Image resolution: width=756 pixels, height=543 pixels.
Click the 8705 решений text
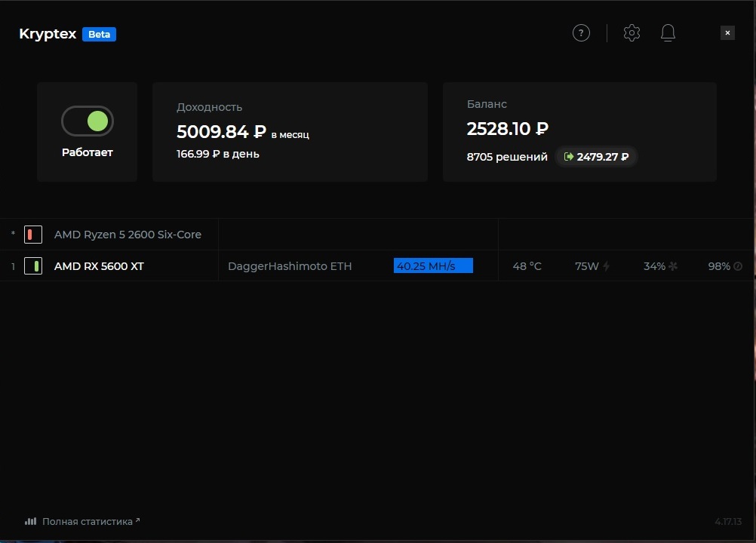[507, 157]
